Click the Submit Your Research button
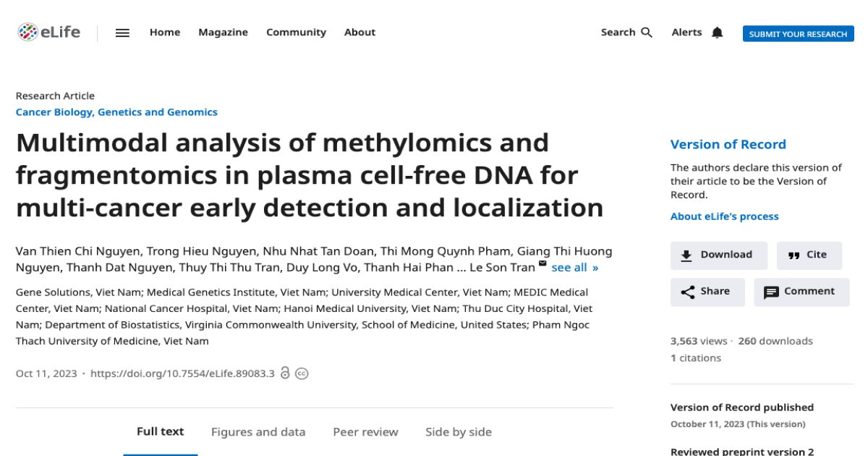The image size is (868, 456). pyautogui.click(x=798, y=33)
